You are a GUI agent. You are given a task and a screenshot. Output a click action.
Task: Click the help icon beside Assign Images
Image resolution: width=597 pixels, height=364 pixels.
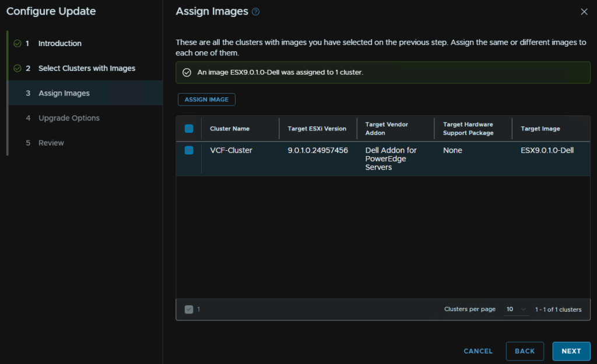(x=255, y=12)
